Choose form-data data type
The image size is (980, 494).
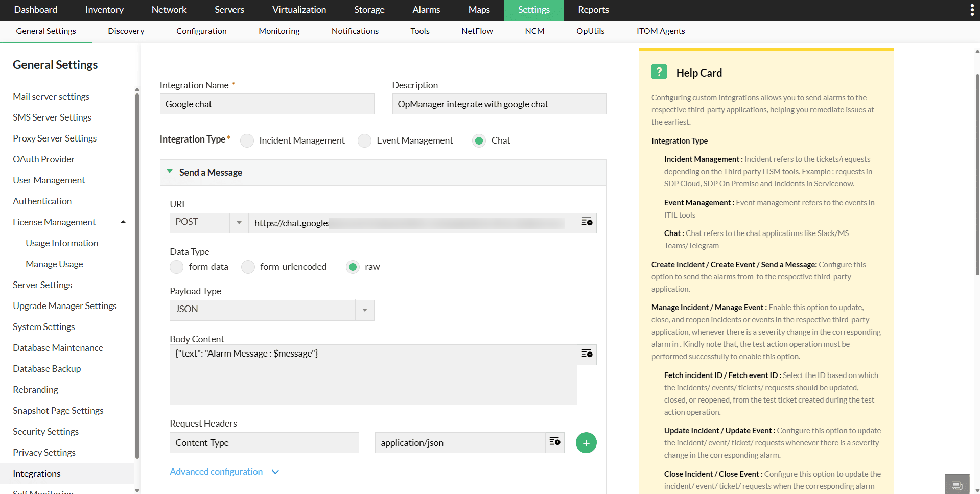177,267
